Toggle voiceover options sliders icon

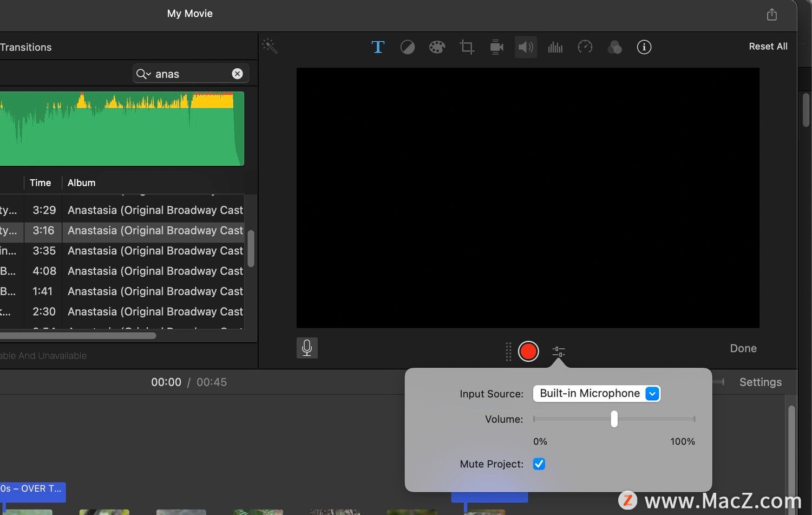559,351
